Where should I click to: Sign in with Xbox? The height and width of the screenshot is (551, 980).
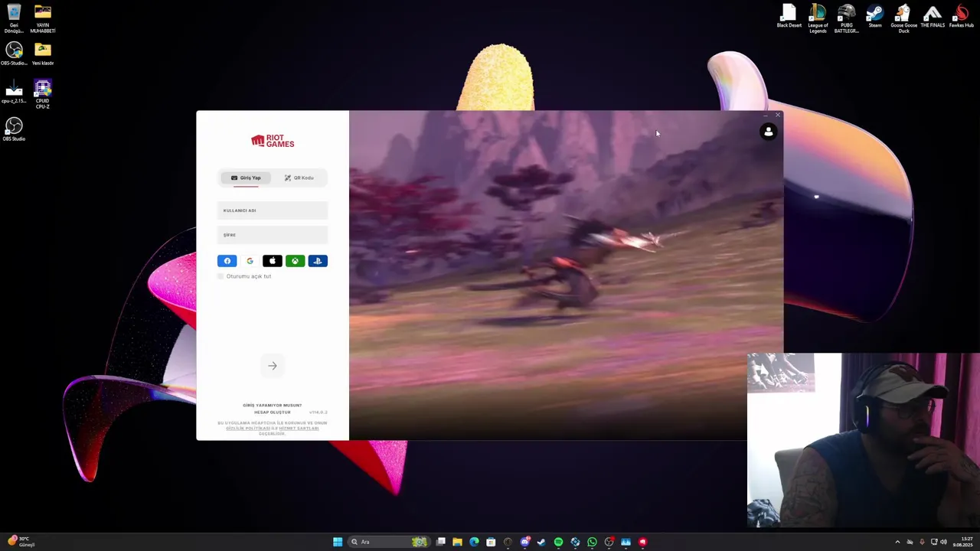pyautogui.click(x=295, y=261)
